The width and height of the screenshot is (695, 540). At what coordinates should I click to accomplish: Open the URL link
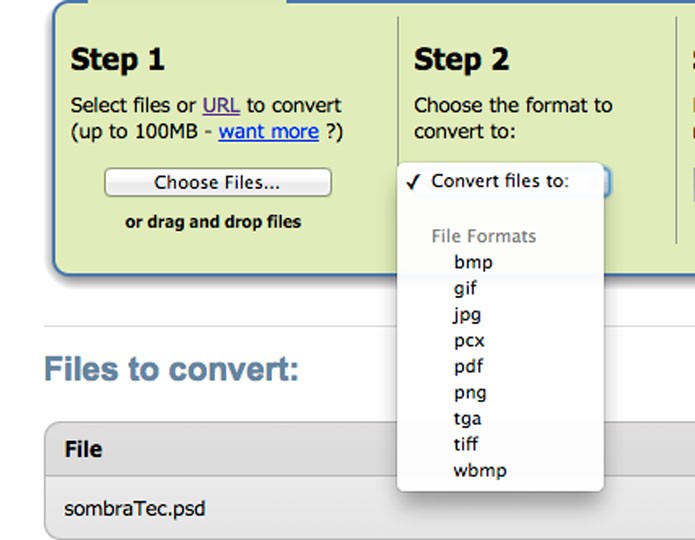pyautogui.click(x=221, y=106)
